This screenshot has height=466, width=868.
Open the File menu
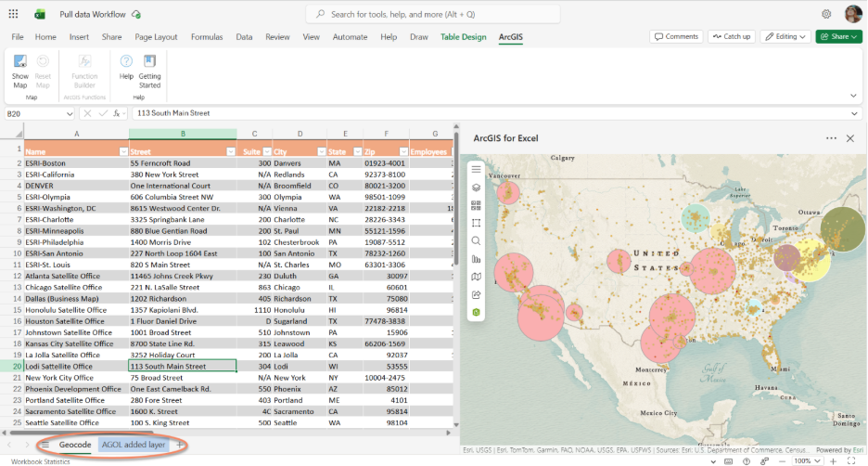coord(18,36)
